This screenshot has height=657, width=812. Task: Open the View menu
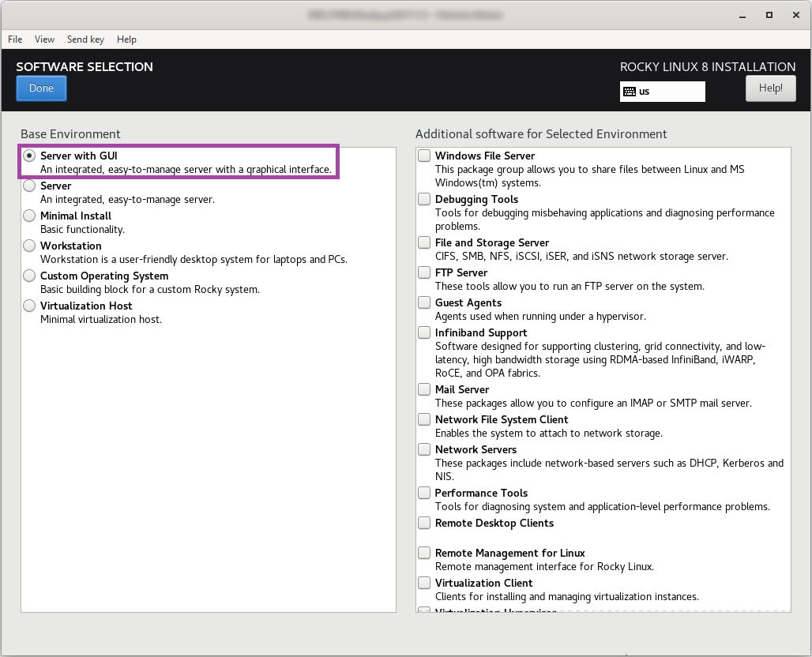coord(44,39)
